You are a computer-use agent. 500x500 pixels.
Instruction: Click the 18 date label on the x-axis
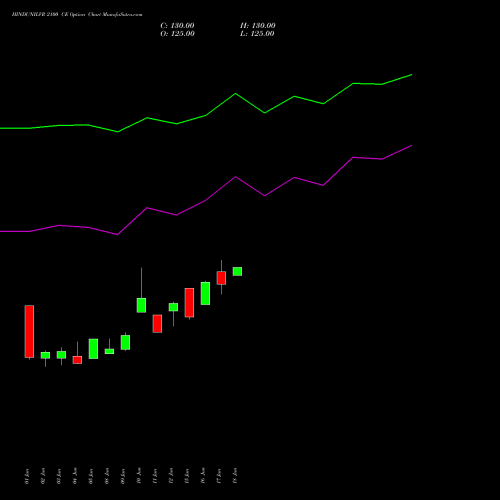(x=235, y=476)
